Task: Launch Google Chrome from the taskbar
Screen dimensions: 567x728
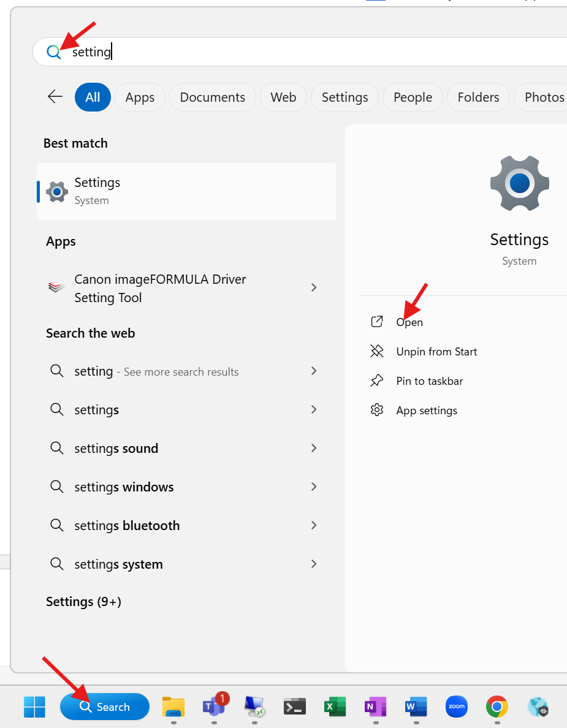Action: [497, 707]
